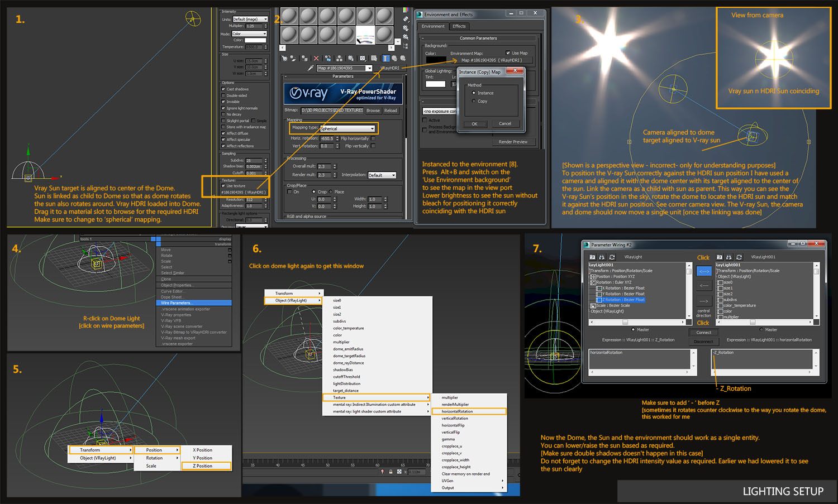Image resolution: width=838 pixels, height=504 pixels.
Task: Click the refresh icon in left Parameter Wiring pane
Action: [612, 257]
